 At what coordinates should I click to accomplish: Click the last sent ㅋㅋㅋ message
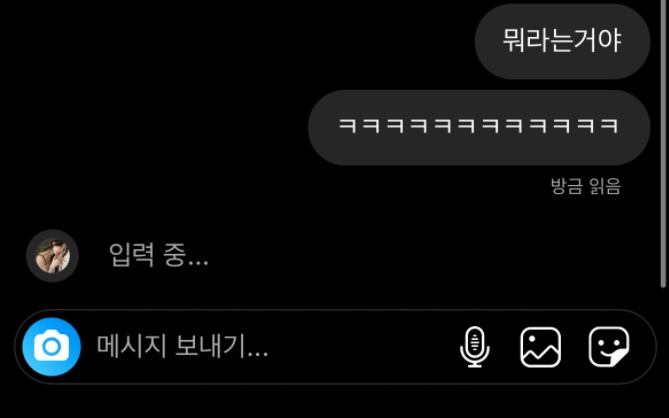coord(479,128)
